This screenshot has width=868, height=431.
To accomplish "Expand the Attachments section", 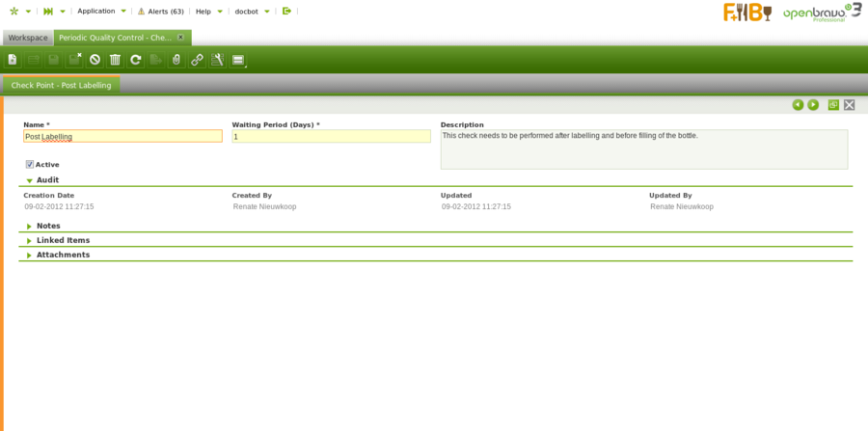I will tap(30, 256).
